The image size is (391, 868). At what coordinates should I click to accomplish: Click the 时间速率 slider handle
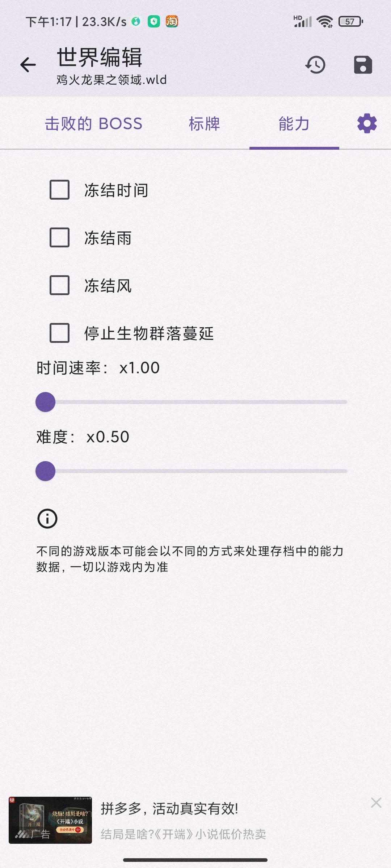click(x=46, y=402)
